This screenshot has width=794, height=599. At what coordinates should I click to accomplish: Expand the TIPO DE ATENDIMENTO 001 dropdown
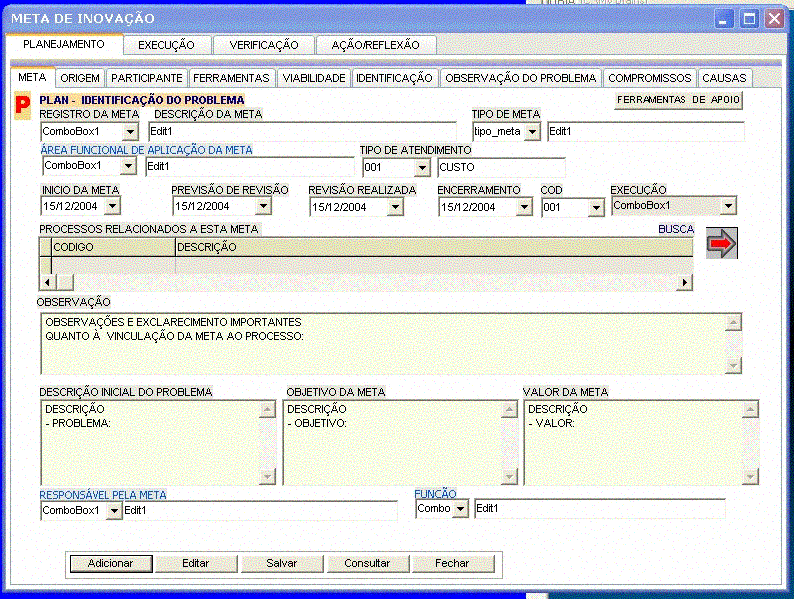422,168
